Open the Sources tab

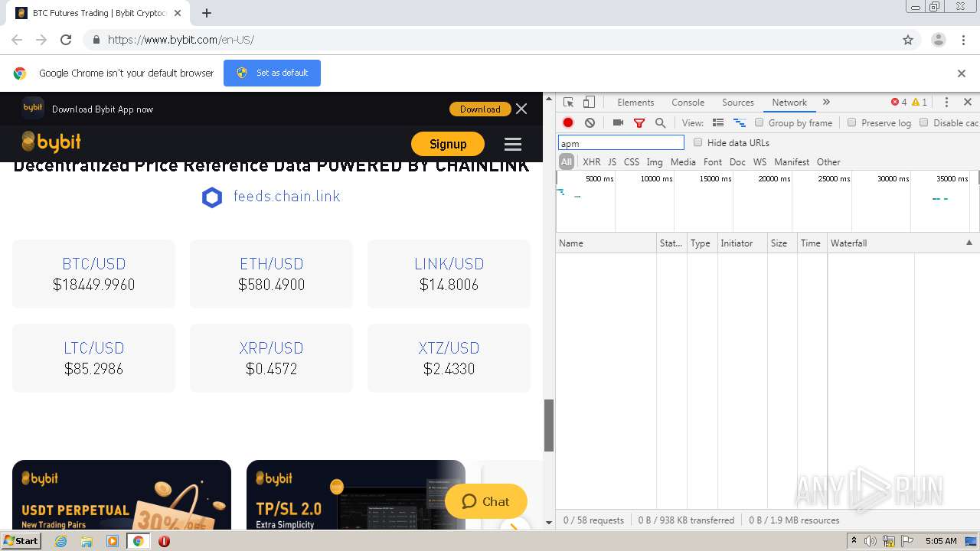738,103
